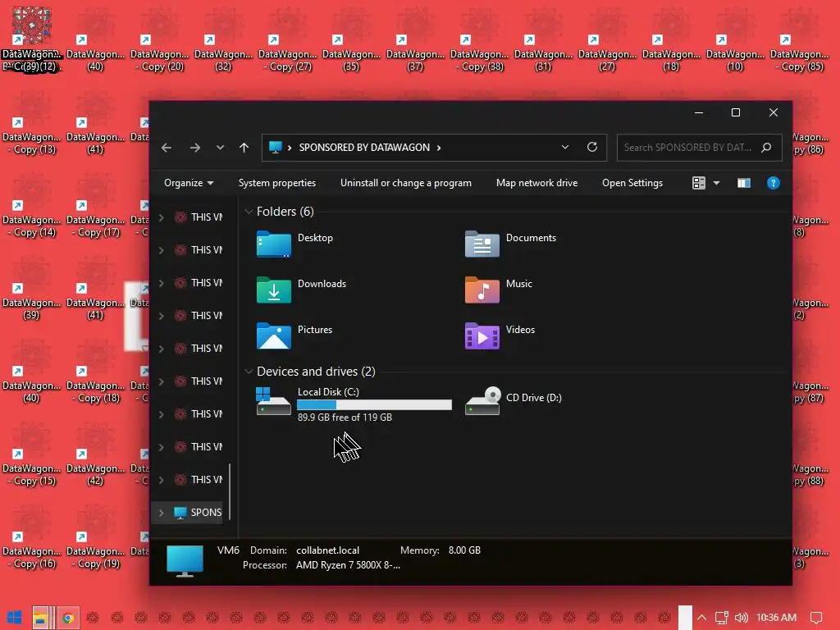Open the taskbar clock showing 10:36 AM
840x630 pixels.
pos(776,618)
